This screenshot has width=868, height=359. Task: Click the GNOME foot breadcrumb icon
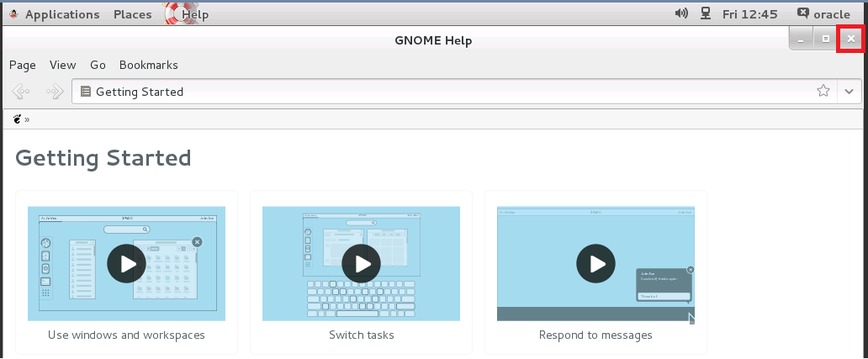coord(17,119)
